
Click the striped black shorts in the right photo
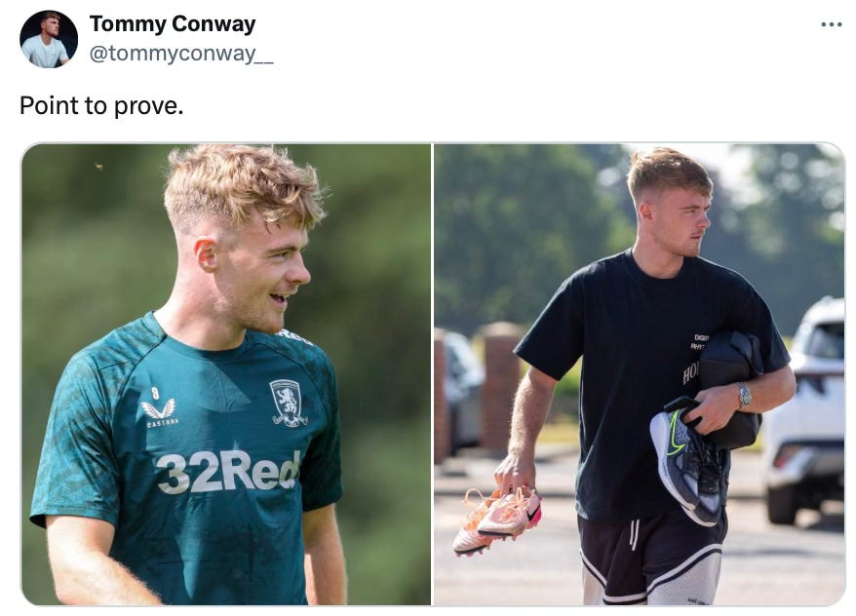point(651,558)
